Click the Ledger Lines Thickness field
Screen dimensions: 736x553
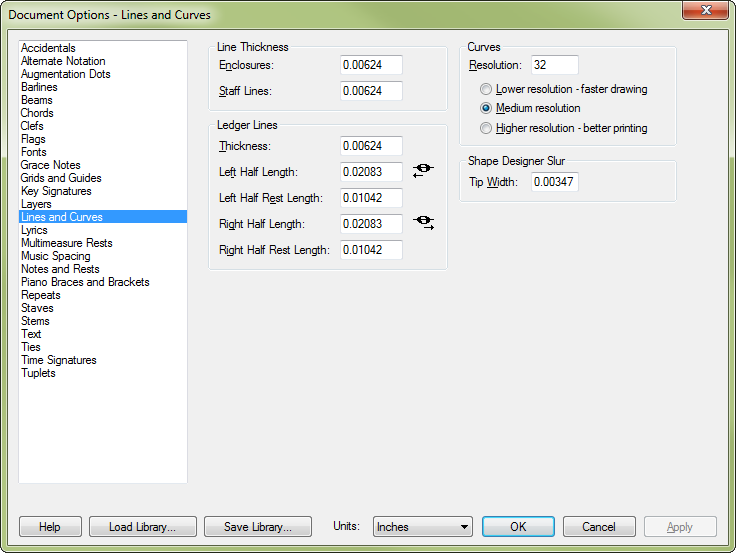(x=371, y=146)
